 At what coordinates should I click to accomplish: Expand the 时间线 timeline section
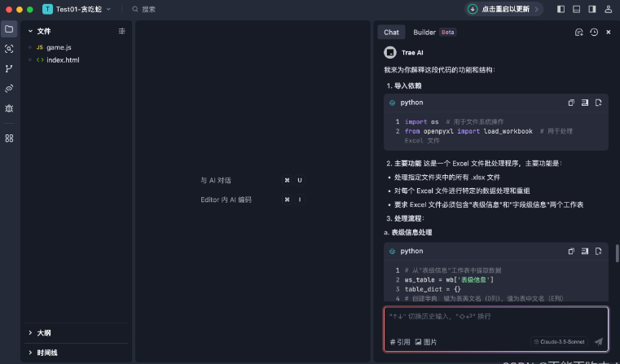tap(46, 353)
